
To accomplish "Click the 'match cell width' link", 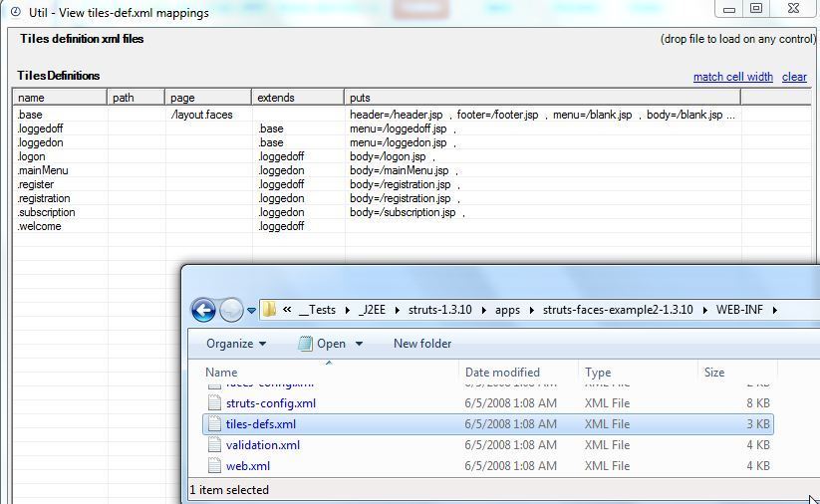I will pyautogui.click(x=732, y=77).
